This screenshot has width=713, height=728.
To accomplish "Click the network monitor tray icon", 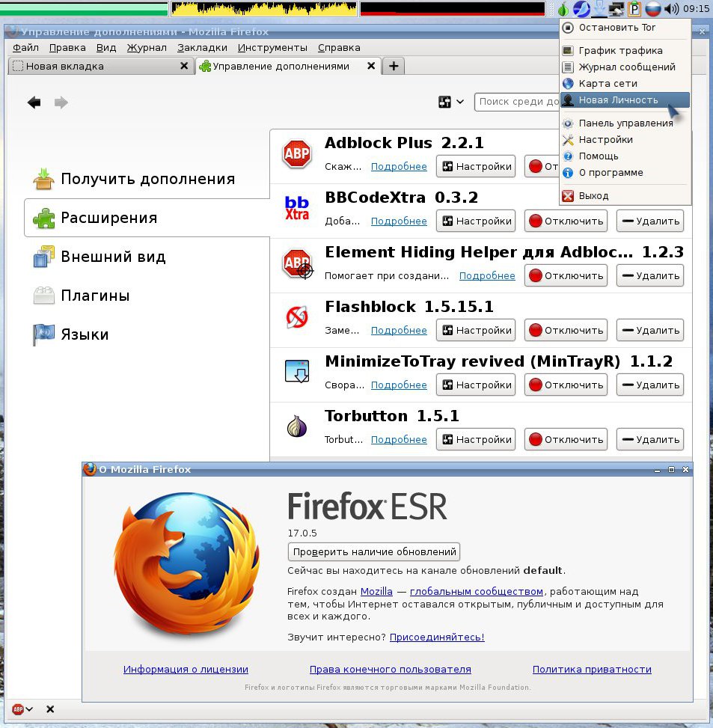I will pos(616,8).
